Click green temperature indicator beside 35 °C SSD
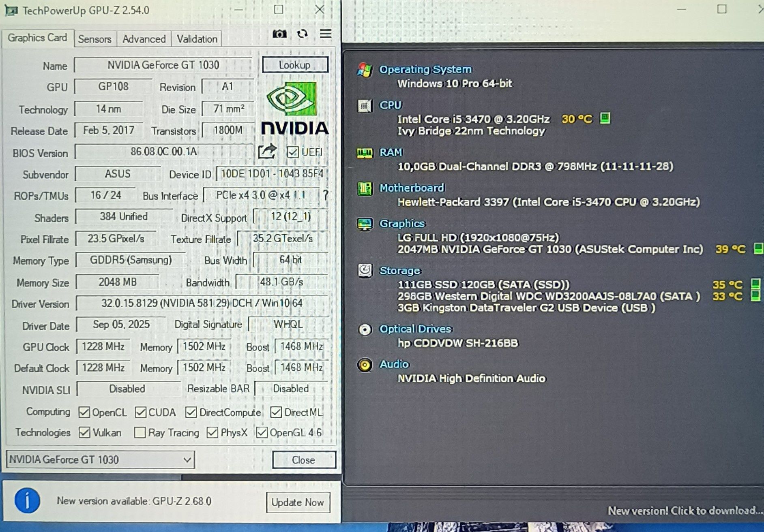 [x=755, y=284]
